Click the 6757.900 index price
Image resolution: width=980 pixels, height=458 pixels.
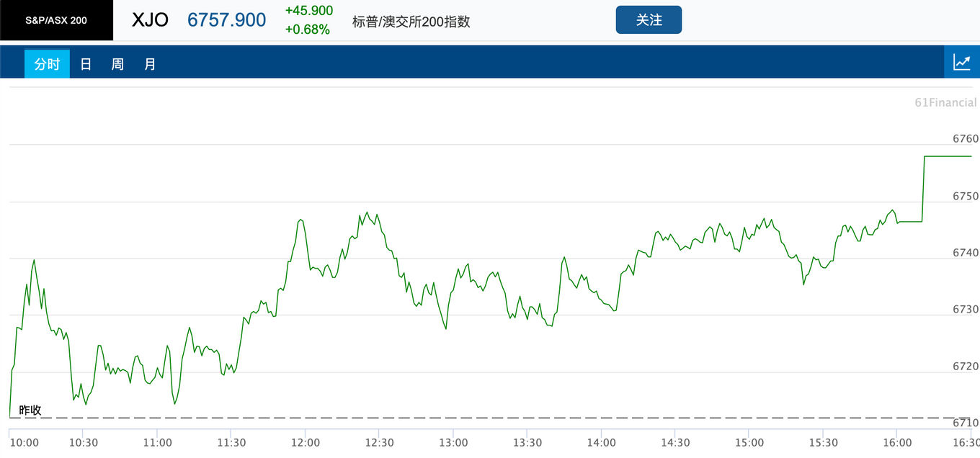(x=227, y=20)
